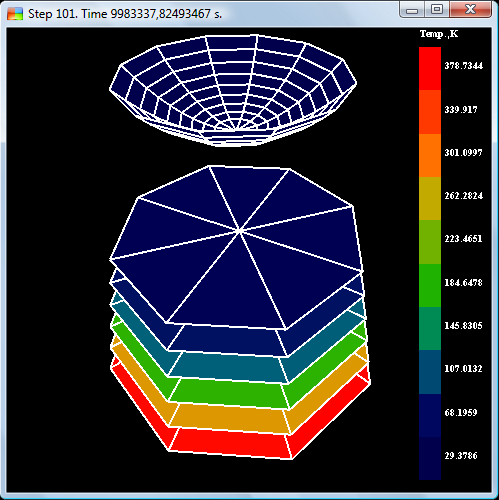Click the dark teal 107.0132 legend swatch
499x500 pixels.
[430, 372]
